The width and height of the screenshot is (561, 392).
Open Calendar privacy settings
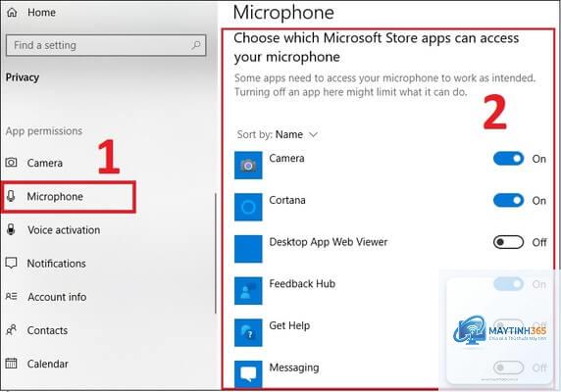tap(37, 364)
